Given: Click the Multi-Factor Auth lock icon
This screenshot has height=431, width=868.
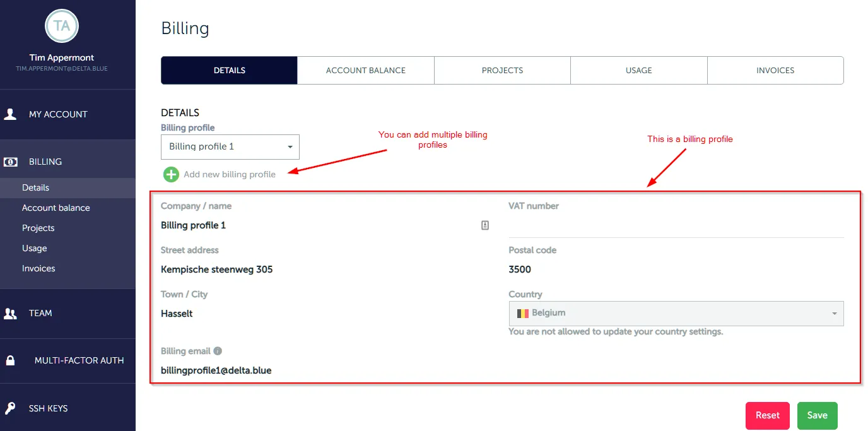Looking at the screenshot, I should click(10, 360).
